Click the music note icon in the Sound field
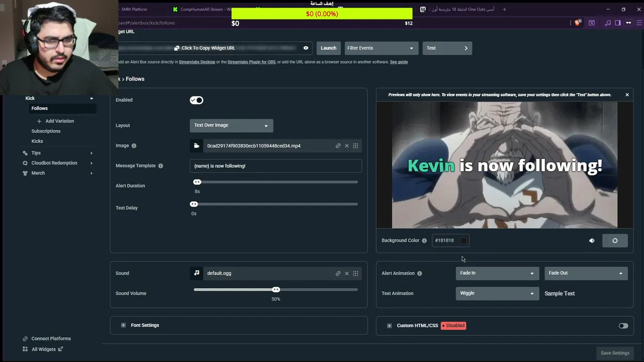 point(196,273)
